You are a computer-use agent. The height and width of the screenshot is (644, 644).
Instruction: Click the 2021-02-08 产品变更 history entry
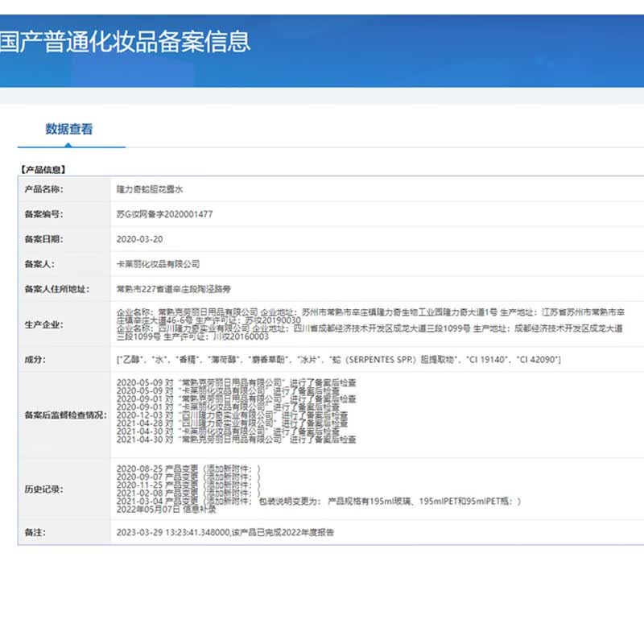coord(188,493)
